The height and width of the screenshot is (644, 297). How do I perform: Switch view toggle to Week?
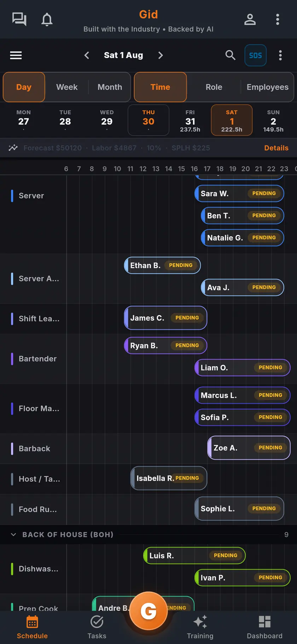[67, 87]
